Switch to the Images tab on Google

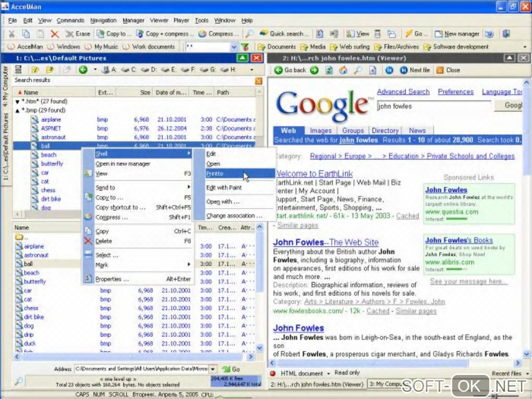tap(321, 130)
